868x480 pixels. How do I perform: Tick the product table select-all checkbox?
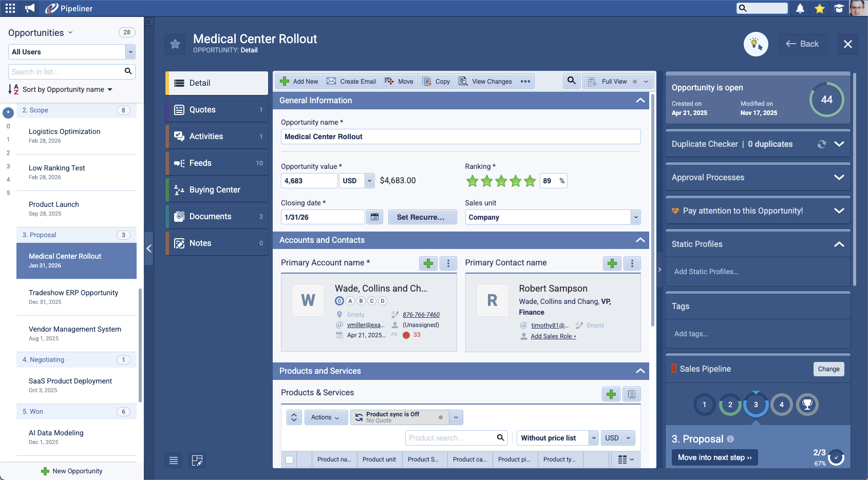pyautogui.click(x=290, y=459)
